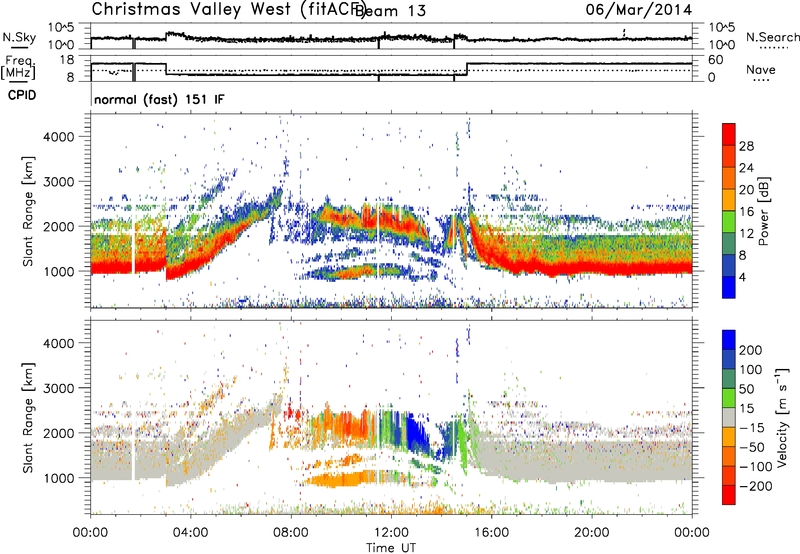Click the 16 tick on the power colorbar
800x554 pixels.
click(746, 212)
